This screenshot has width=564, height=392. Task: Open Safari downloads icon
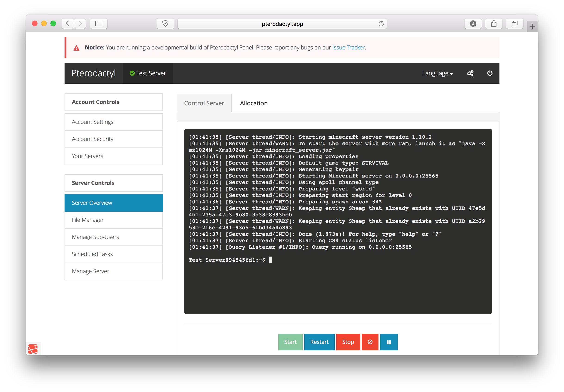tap(473, 24)
